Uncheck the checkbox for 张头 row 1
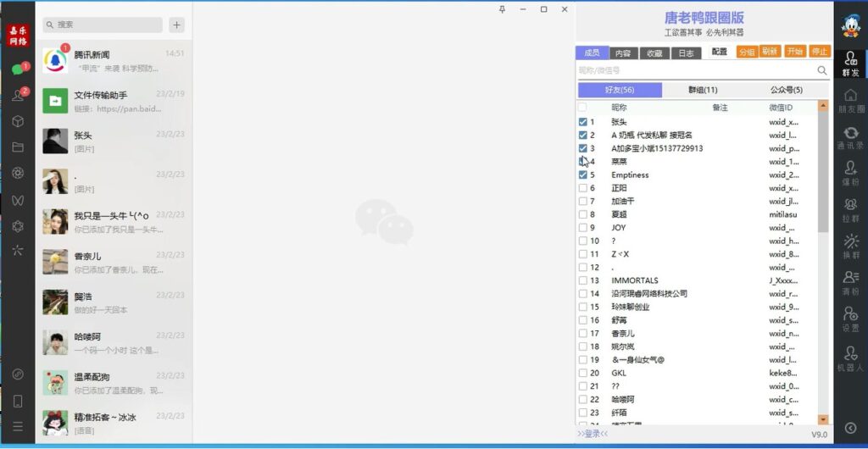This screenshot has width=868, height=449. pos(582,122)
